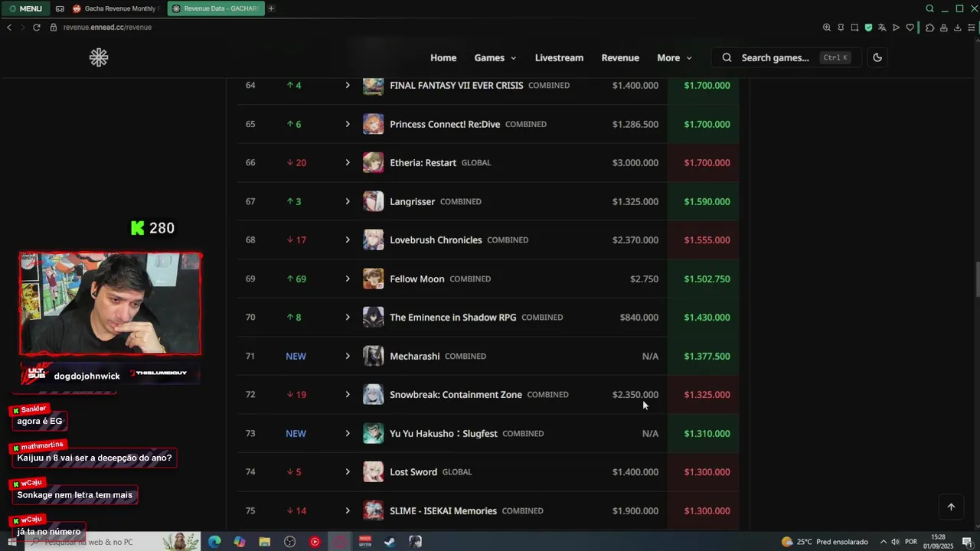Click the Search games input field
980x551 pixels.
(x=786, y=57)
